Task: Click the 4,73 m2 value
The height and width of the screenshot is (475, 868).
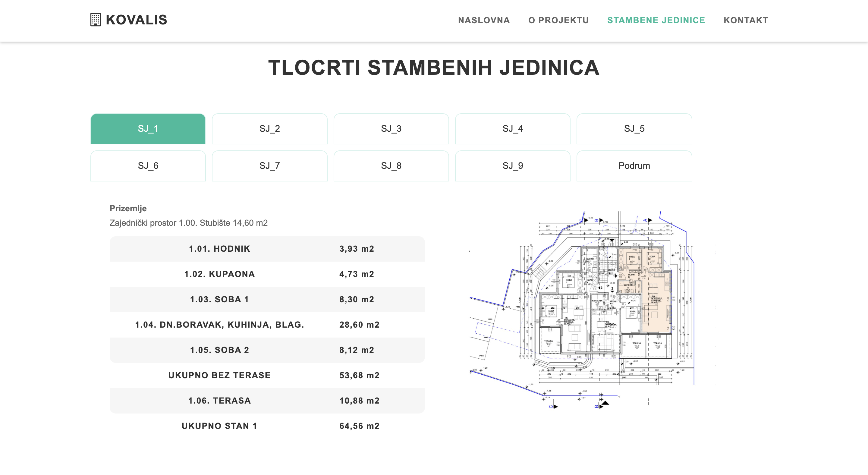Action: [357, 274]
